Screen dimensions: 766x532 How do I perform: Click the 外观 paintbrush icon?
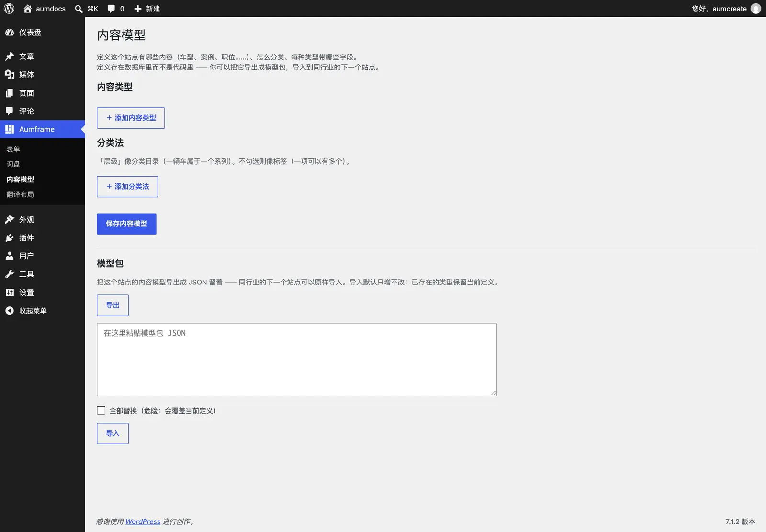10,220
